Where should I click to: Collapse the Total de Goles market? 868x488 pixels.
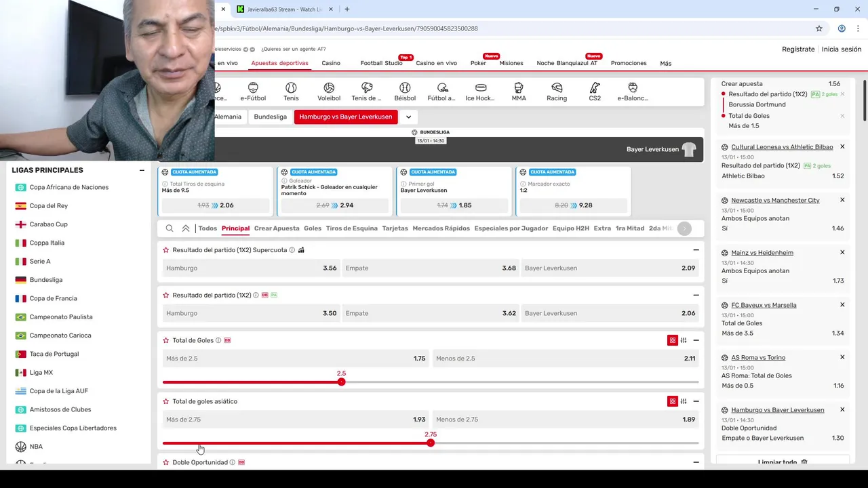(x=696, y=340)
